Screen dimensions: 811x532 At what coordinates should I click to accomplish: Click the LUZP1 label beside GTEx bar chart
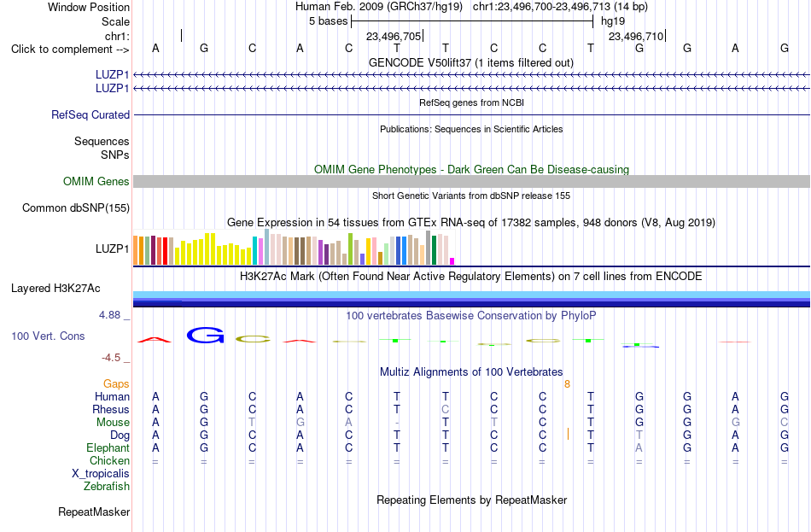(112, 249)
